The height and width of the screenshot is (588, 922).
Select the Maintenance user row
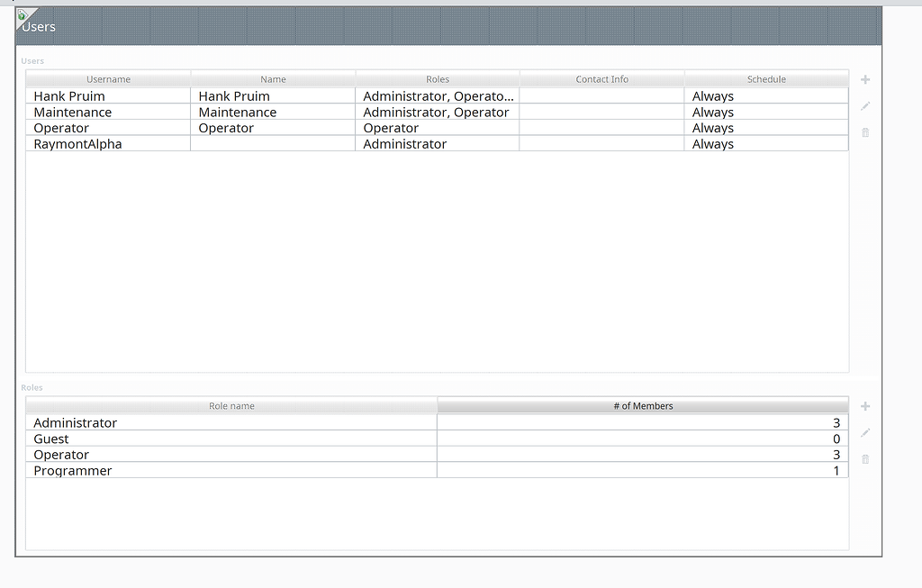(108, 112)
